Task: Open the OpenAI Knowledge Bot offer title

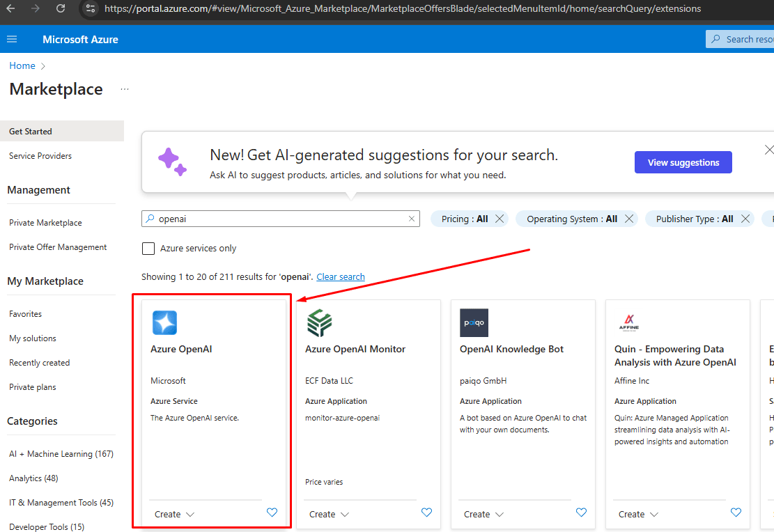Action: 511,349
